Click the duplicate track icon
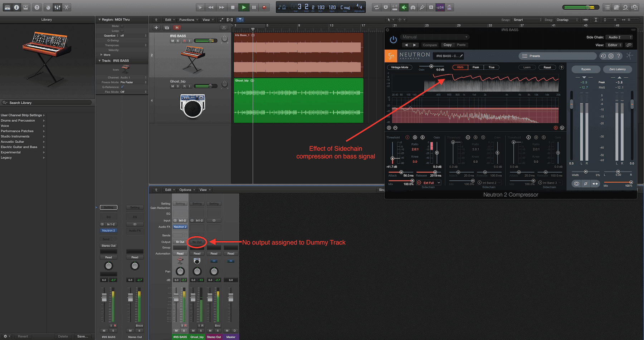 (167, 28)
